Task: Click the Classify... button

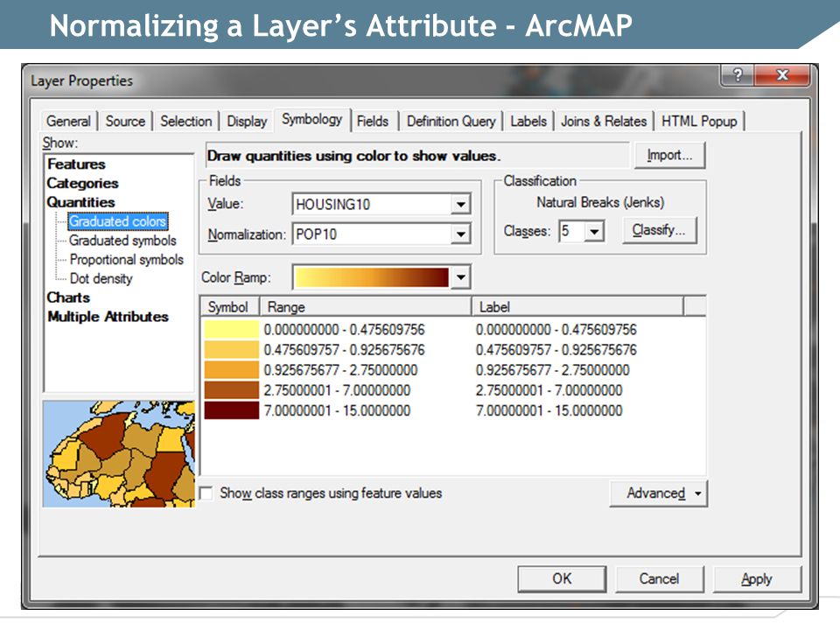Action: coord(660,230)
